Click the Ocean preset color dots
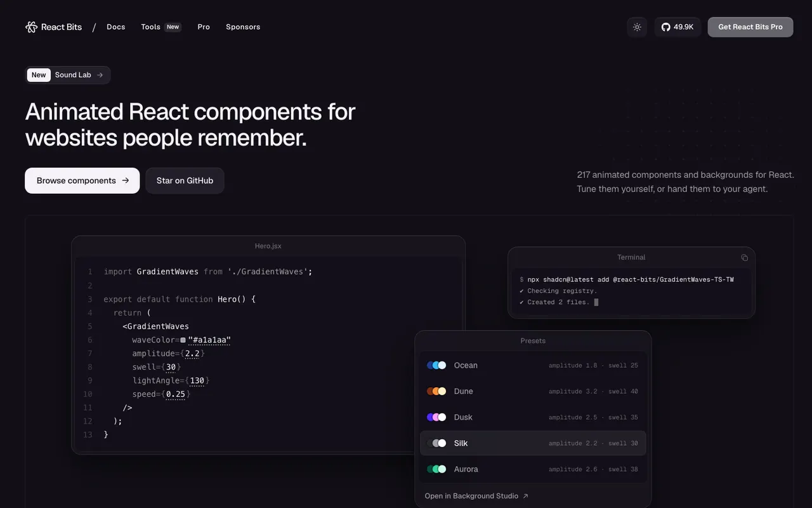The height and width of the screenshot is (508, 812). click(x=436, y=365)
